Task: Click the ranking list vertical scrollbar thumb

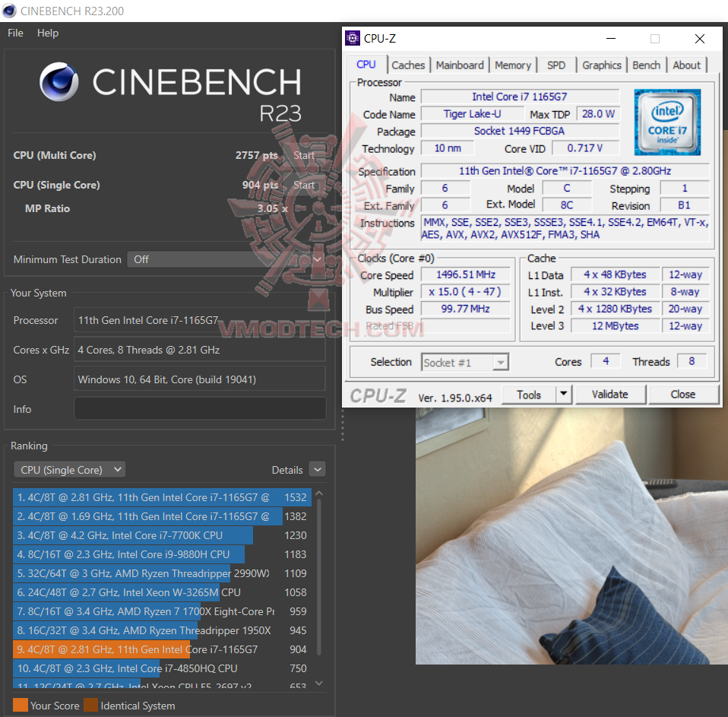Action: 319,577
